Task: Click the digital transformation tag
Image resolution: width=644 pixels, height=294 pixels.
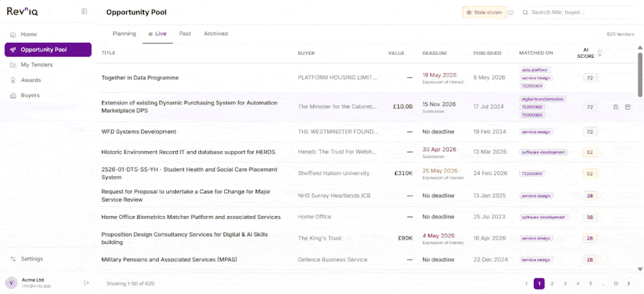Action: point(543,99)
